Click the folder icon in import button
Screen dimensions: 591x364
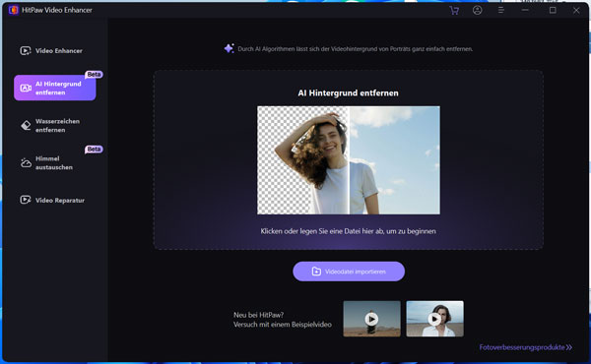316,272
